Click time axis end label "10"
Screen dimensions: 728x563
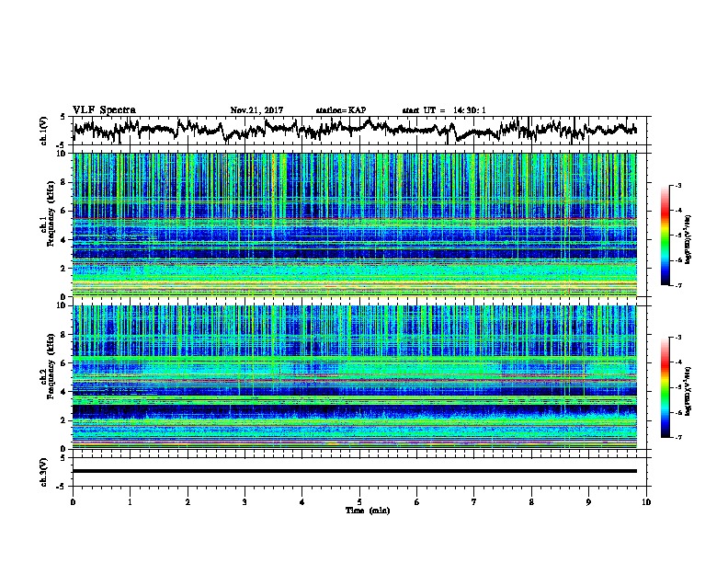click(646, 502)
